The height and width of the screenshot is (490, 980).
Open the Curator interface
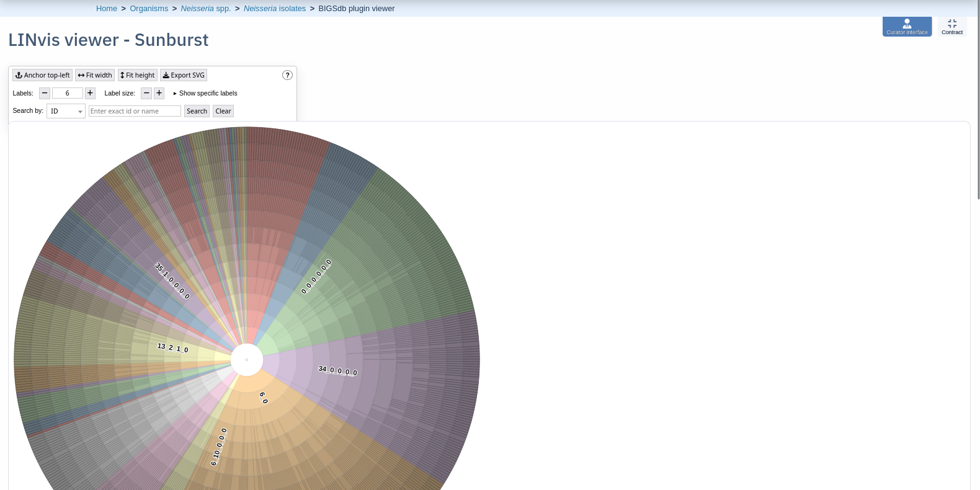click(x=907, y=27)
